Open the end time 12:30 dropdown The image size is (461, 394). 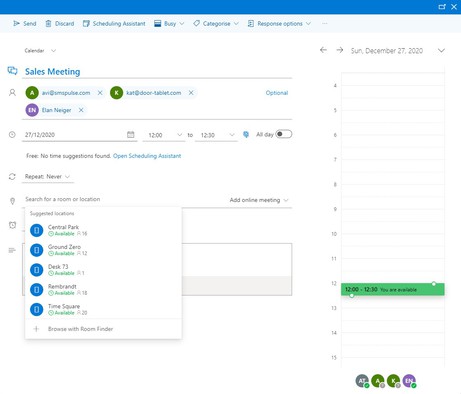tap(216, 135)
